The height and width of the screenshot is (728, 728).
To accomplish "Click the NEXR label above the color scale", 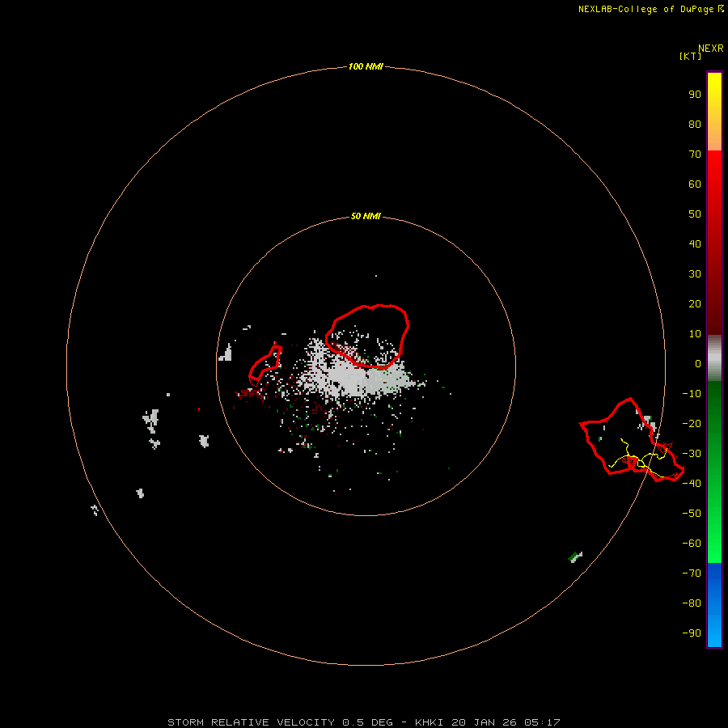I will pos(711,49).
